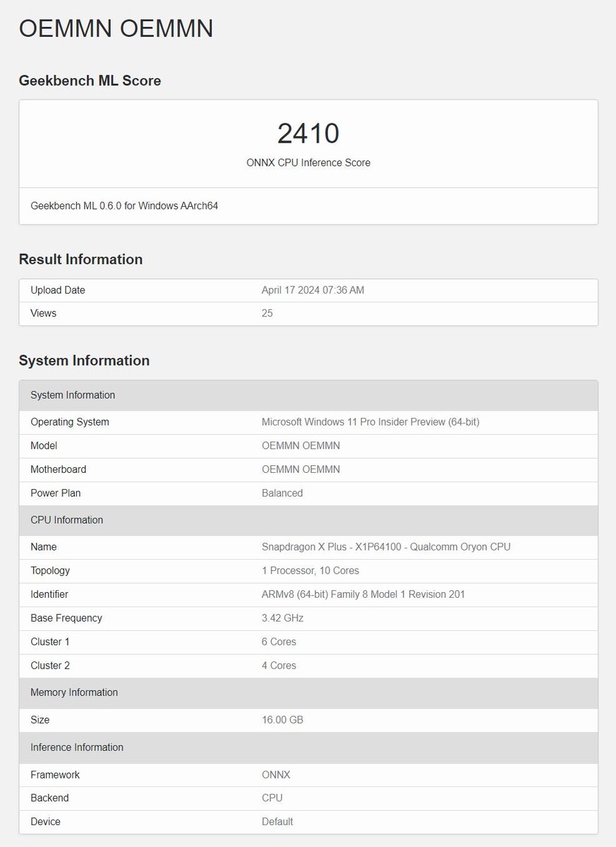Click the OEMMN OEMMN page title
The image size is (616, 847).
pyautogui.click(x=116, y=28)
